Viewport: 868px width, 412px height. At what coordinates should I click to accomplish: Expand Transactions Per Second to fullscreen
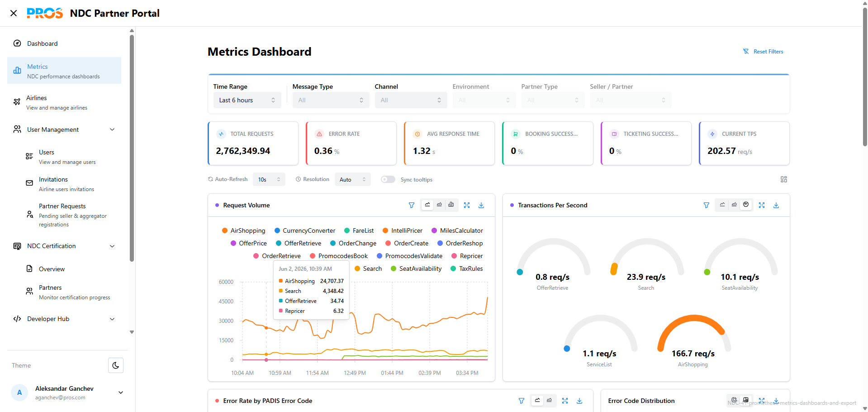(x=762, y=205)
